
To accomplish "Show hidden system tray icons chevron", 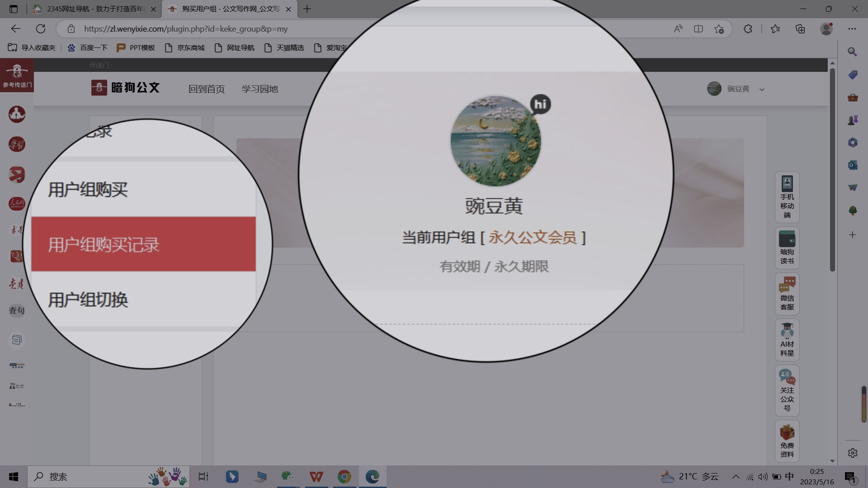I will [736, 477].
